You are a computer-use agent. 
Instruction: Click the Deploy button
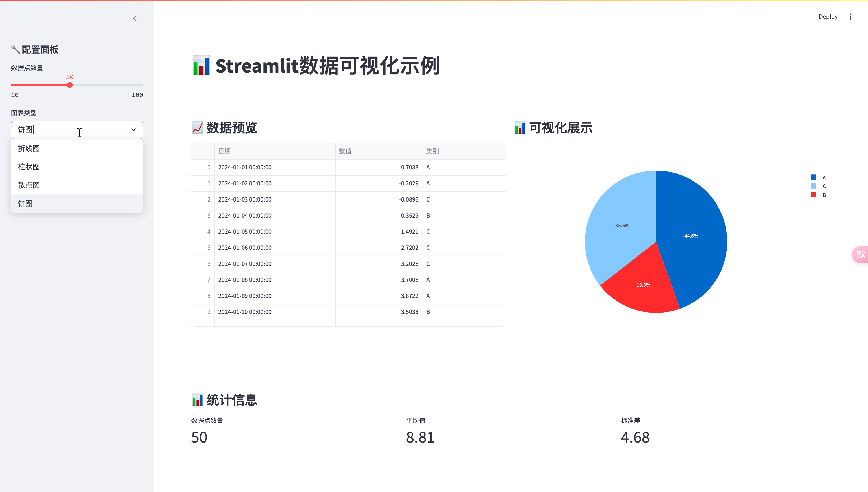pyautogui.click(x=828, y=17)
